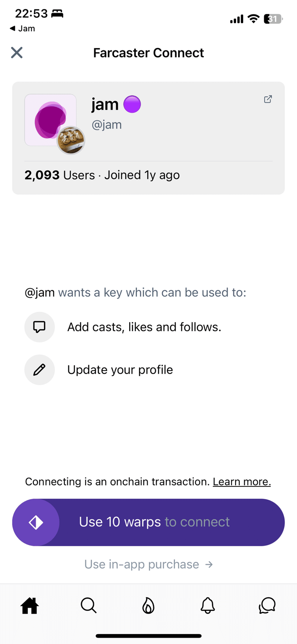Close the Farcaster Connect screen
The width and height of the screenshot is (297, 644).
point(17,53)
